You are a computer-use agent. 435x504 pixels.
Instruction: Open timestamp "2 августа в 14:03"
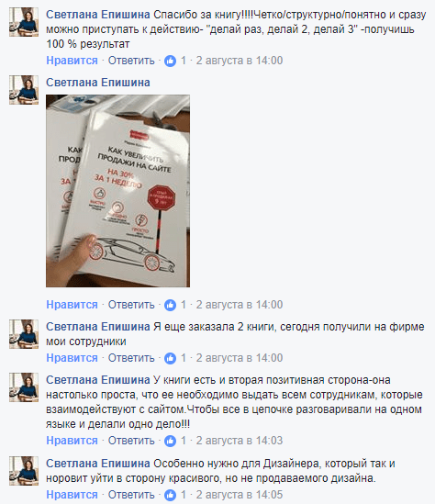point(240,441)
